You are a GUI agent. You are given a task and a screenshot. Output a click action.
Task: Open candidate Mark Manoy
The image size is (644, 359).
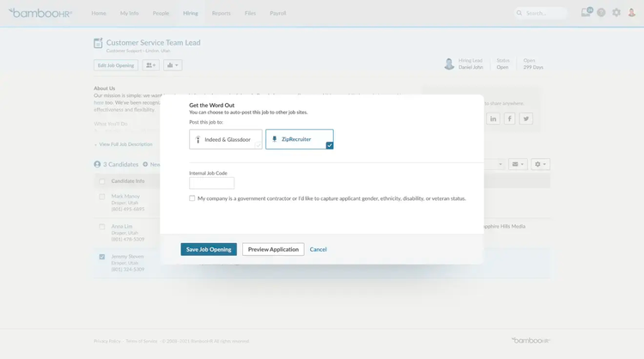125,197
